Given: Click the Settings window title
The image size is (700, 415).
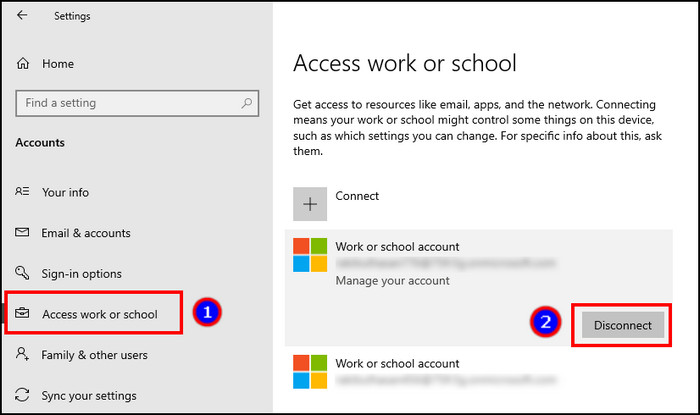Looking at the screenshot, I should pos(72,16).
